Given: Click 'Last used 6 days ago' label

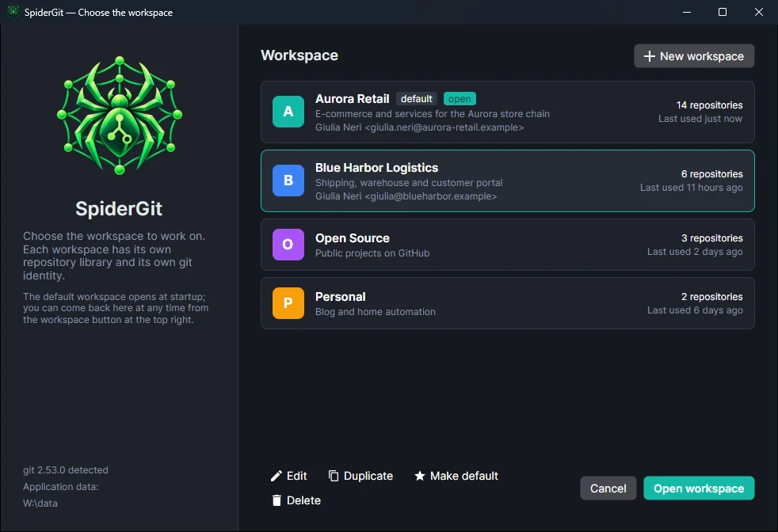Looking at the screenshot, I should coord(695,310).
